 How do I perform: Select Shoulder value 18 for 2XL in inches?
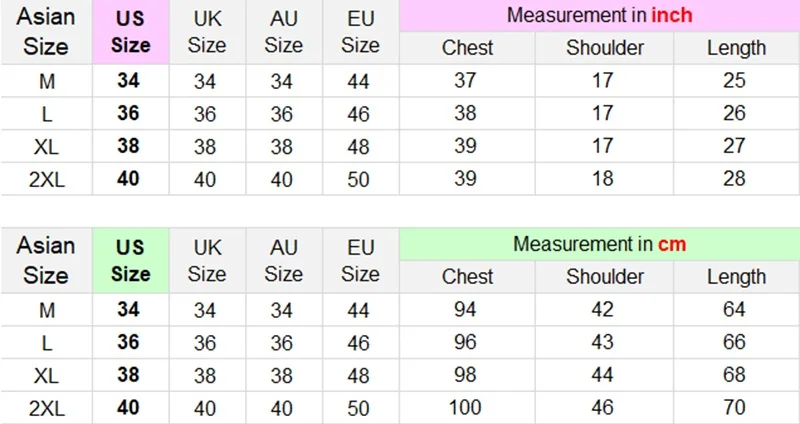[x=603, y=179]
